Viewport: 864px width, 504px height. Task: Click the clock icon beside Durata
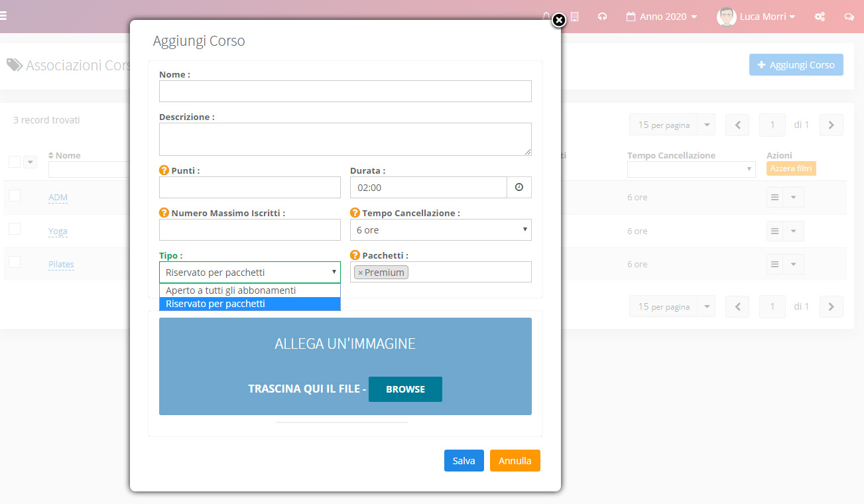pos(519,188)
